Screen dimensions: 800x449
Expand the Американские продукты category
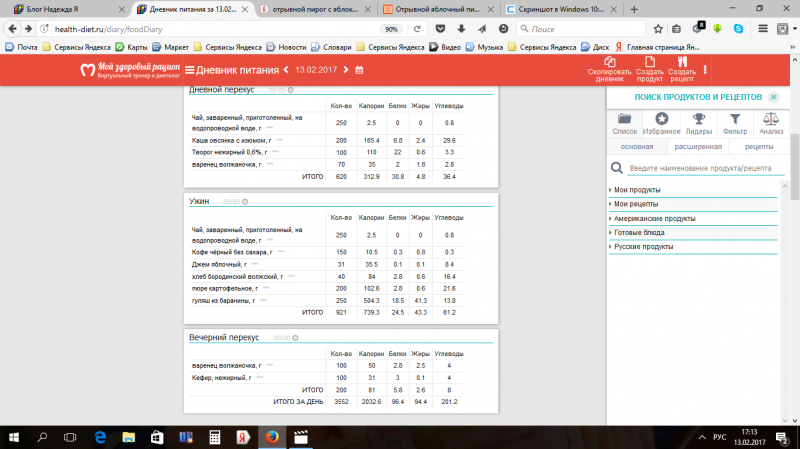(654, 218)
